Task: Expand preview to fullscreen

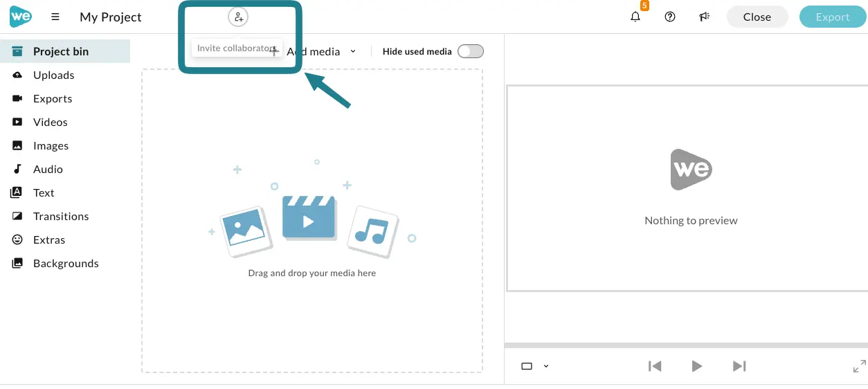Action: [x=859, y=366]
